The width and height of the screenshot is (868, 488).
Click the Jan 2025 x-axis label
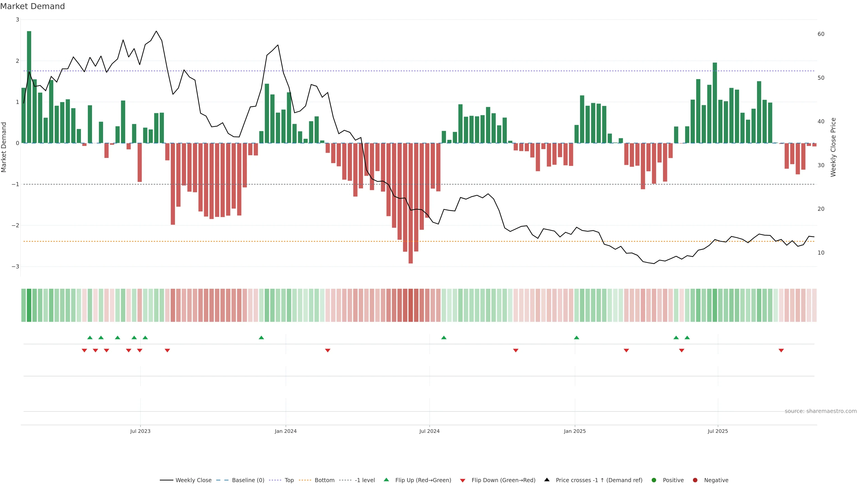[x=575, y=431]
